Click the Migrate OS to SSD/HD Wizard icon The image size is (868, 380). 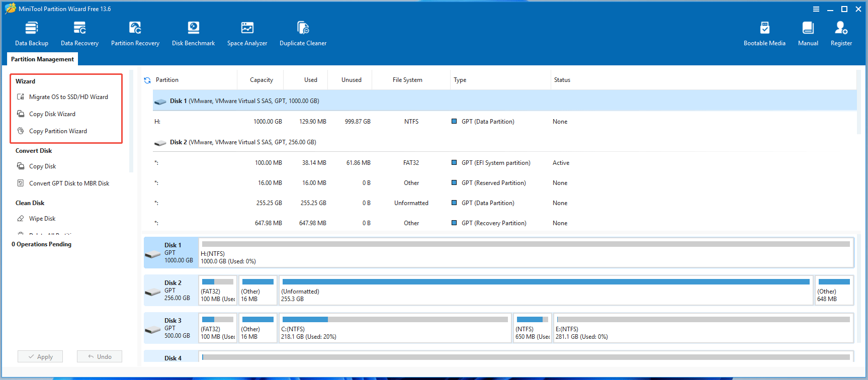21,97
